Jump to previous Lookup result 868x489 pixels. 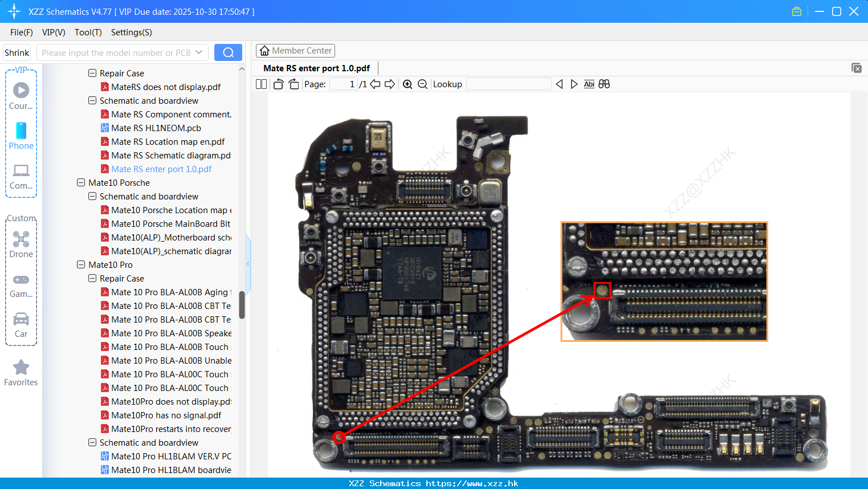(x=559, y=84)
